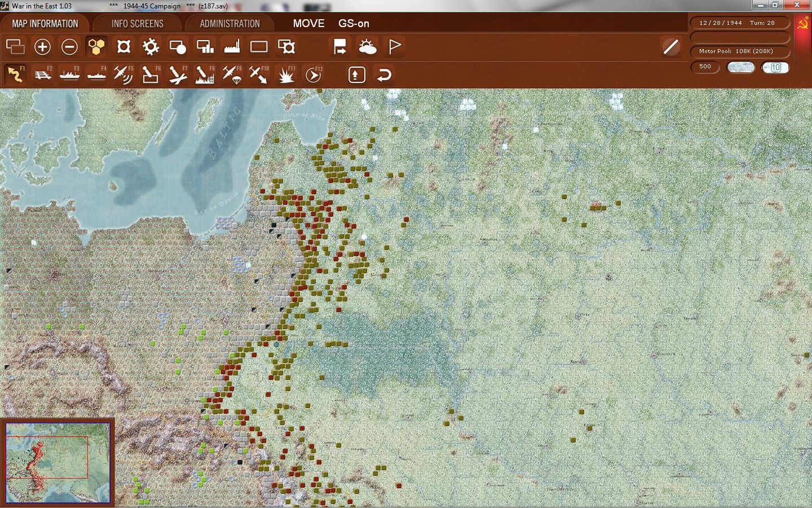
Task: Select the F8 bomb city mode icon
Action: click(x=205, y=75)
